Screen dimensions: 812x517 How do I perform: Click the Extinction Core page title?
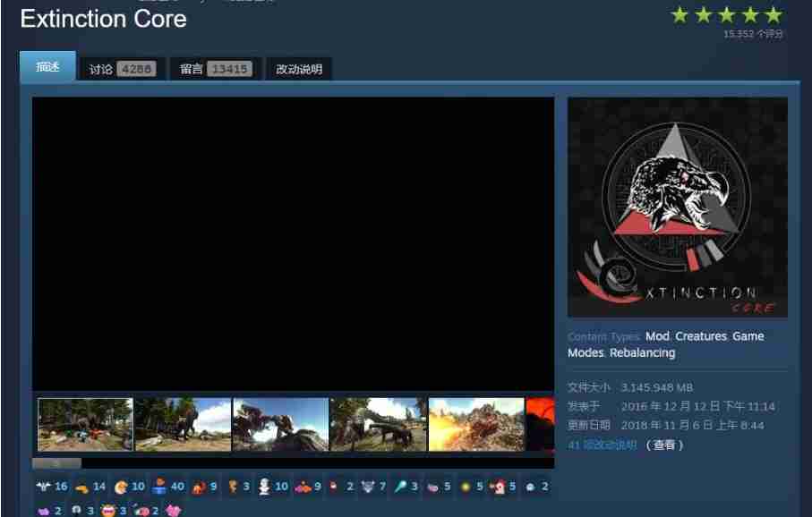(104, 19)
